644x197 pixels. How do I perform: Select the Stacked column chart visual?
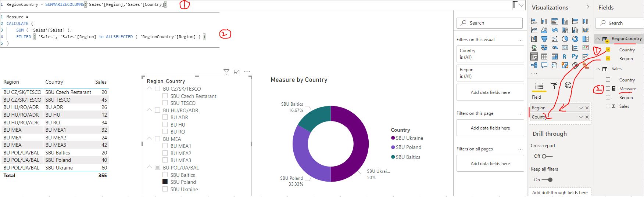click(544, 21)
